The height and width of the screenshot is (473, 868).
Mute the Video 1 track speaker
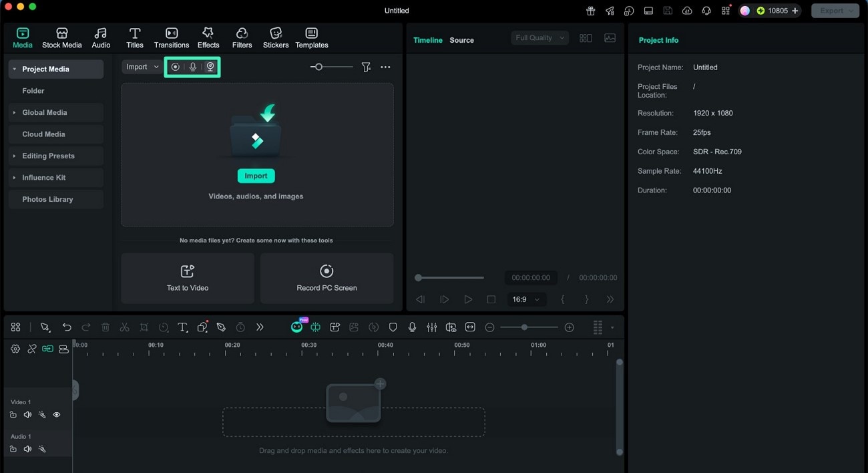point(27,415)
